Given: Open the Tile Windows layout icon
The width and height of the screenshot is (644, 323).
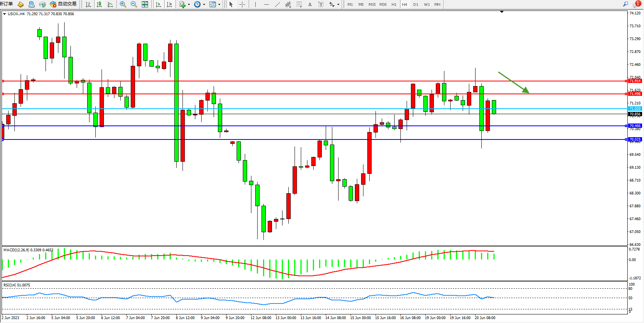Looking at the screenshot, I should tap(145, 4).
